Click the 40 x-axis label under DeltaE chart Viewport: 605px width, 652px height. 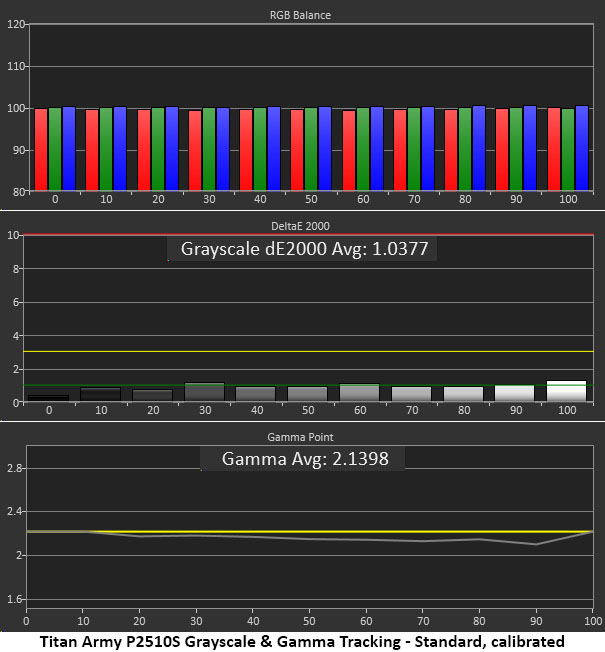click(x=257, y=410)
